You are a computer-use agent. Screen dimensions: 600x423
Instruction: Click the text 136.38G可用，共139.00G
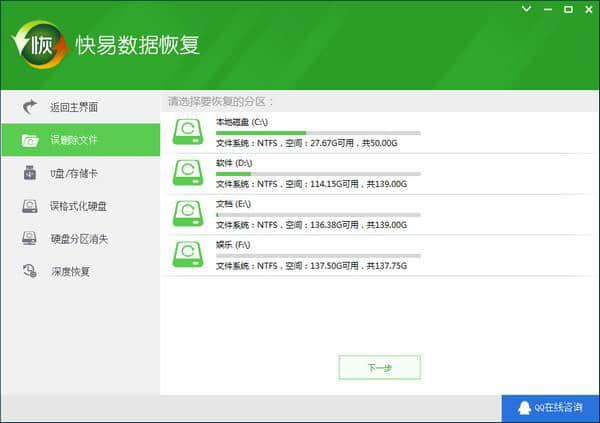pos(359,225)
